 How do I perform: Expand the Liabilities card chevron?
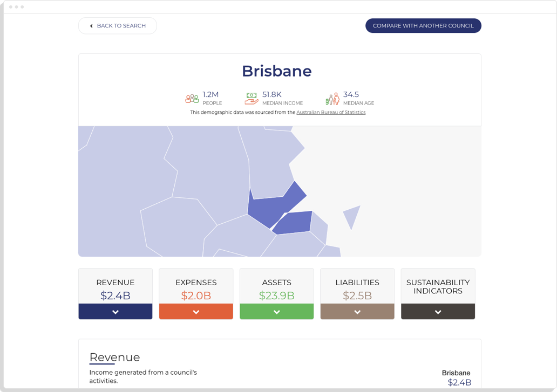(357, 311)
